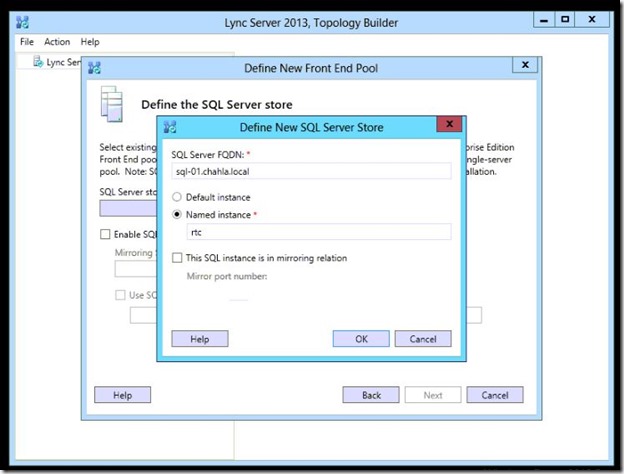Click Help in the SQL Server Store dialog
Screen dimensions: 624x474
tap(200, 339)
